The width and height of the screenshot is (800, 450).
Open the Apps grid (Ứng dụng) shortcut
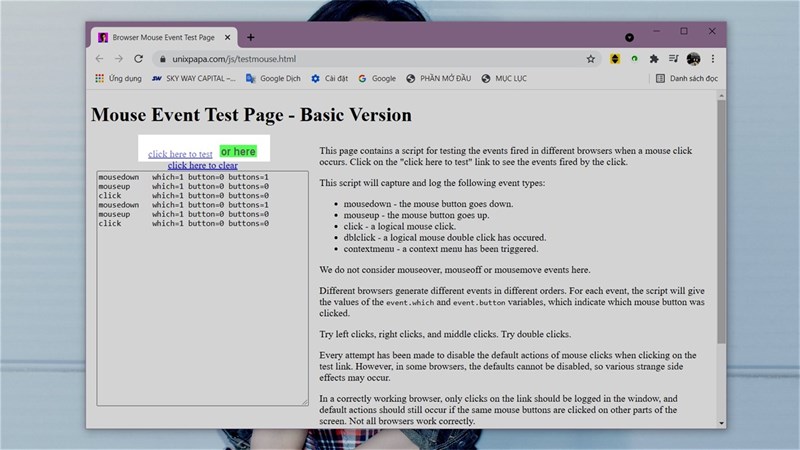click(x=118, y=78)
